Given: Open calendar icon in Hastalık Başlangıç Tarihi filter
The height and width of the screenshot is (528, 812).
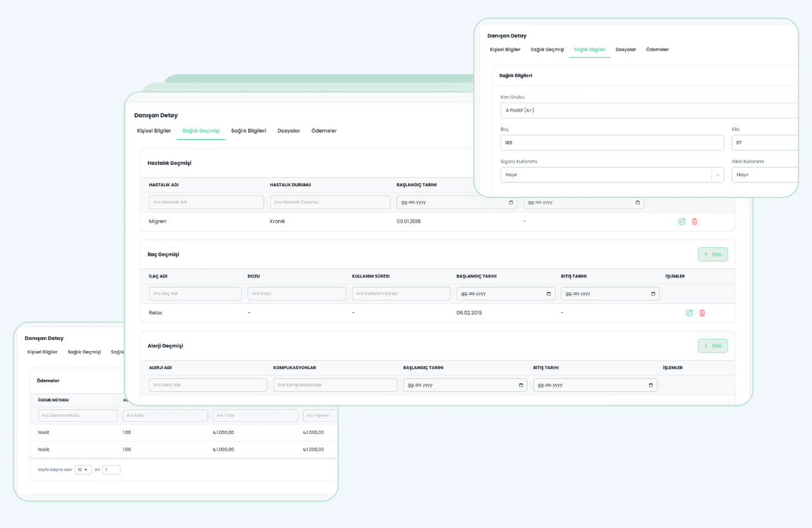Looking at the screenshot, I should tap(512, 202).
